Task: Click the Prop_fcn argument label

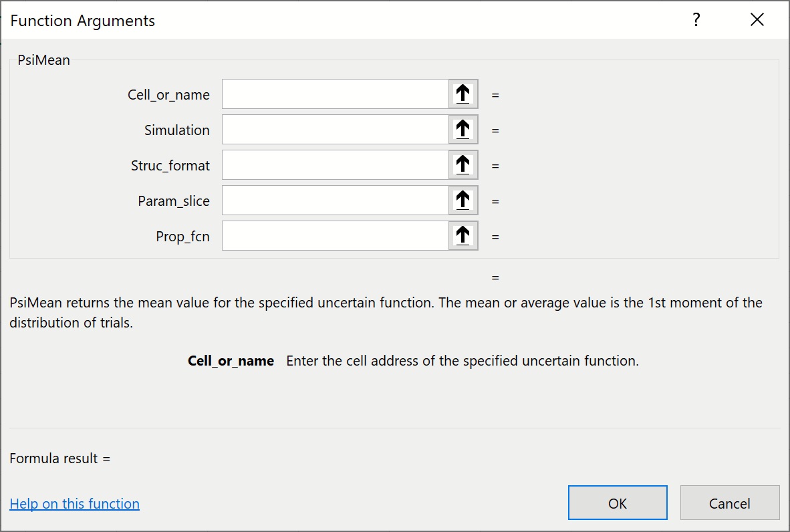Action: [x=182, y=237]
